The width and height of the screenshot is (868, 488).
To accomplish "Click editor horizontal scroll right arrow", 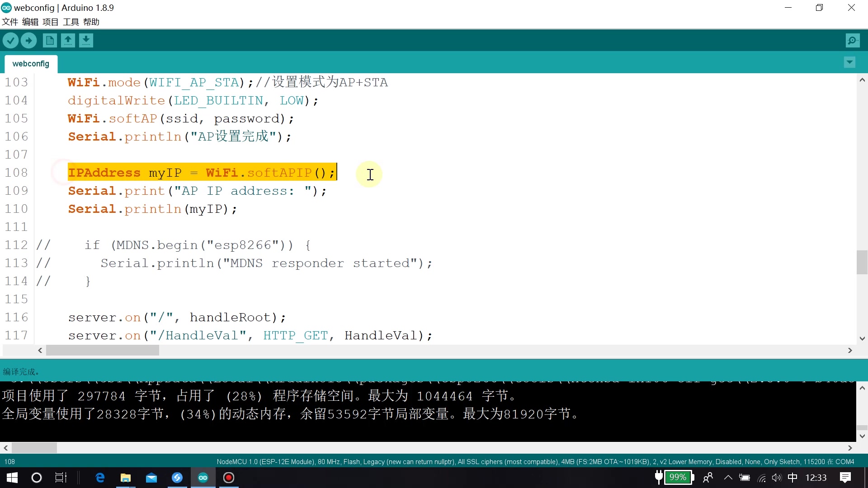I will (850, 350).
